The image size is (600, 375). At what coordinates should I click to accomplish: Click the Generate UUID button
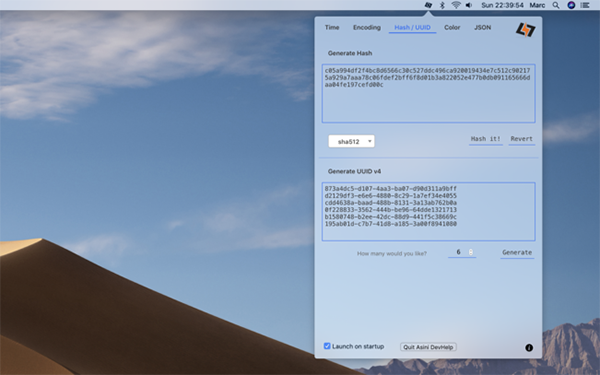[x=517, y=253]
